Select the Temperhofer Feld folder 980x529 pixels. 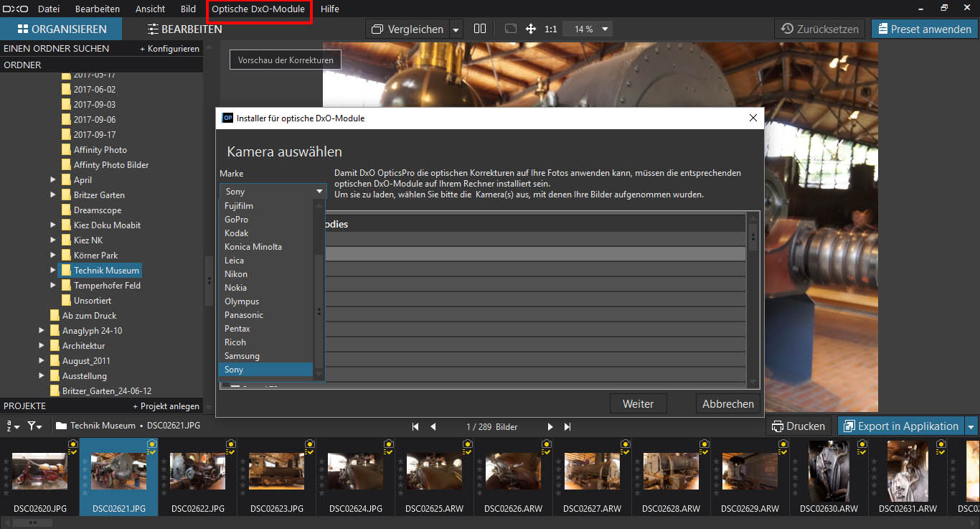[107, 286]
